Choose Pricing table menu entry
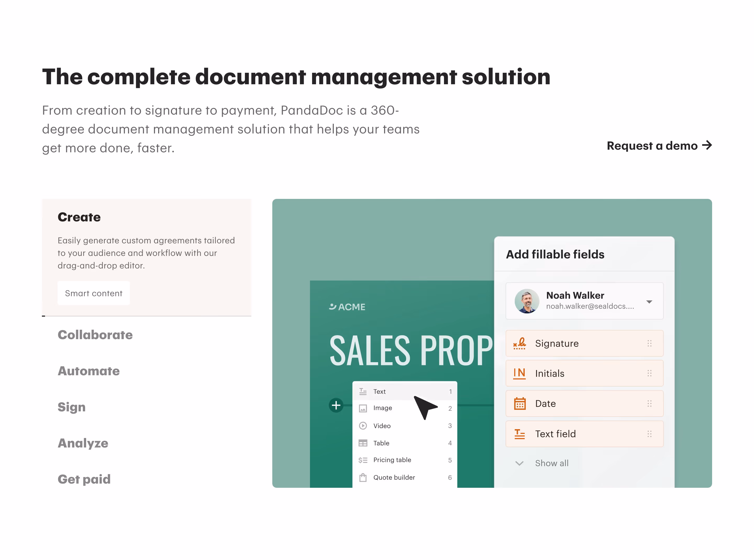The height and width of the screenshot is (560, 754). (405, 460)
